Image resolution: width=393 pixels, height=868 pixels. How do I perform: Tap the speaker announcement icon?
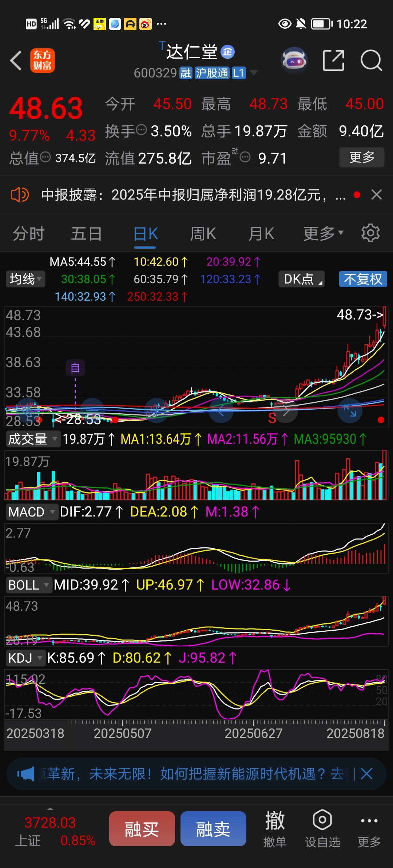(20, 195)
